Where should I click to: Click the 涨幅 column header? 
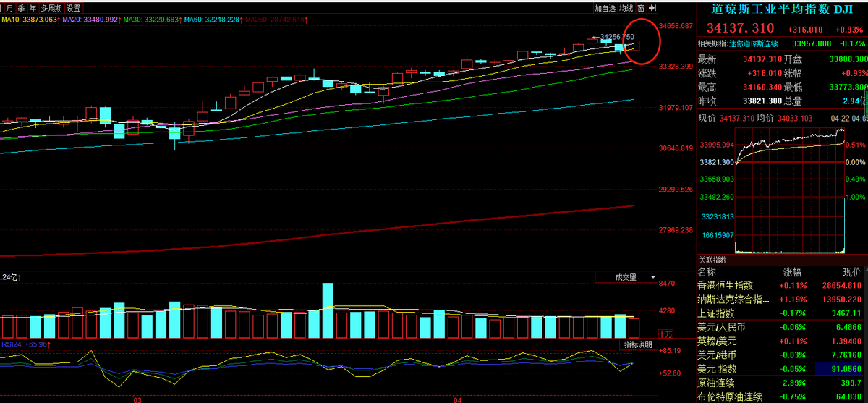click(x=792, y=272)
